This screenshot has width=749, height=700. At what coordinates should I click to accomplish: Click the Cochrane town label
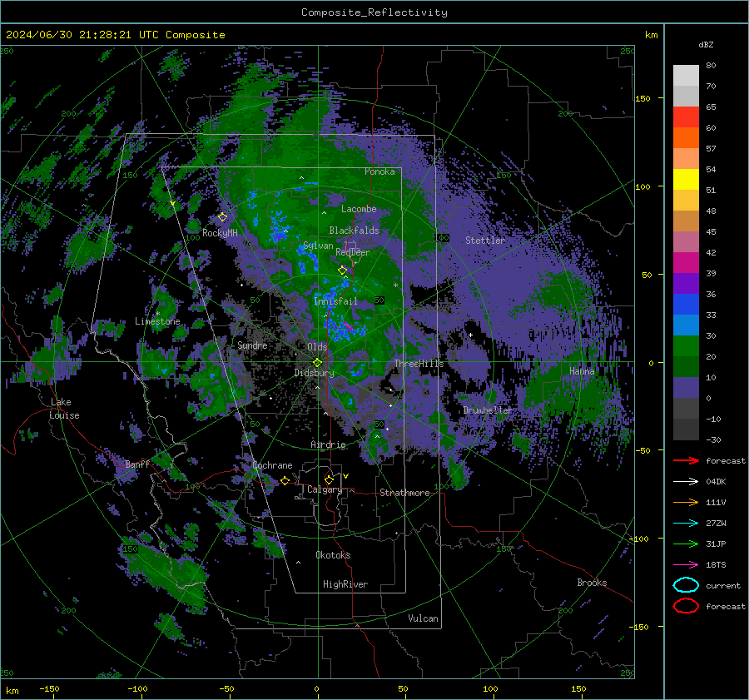click(x=272, y=465)
